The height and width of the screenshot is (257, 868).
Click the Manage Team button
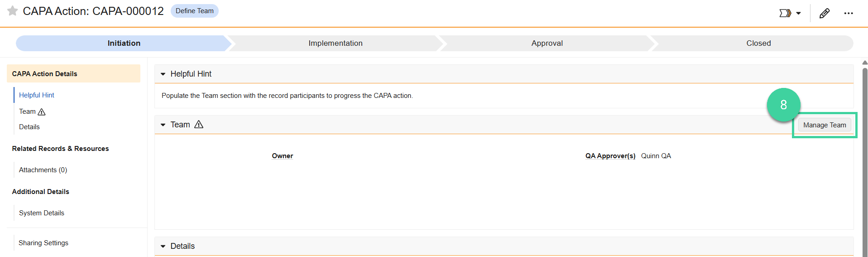point(825,125)
